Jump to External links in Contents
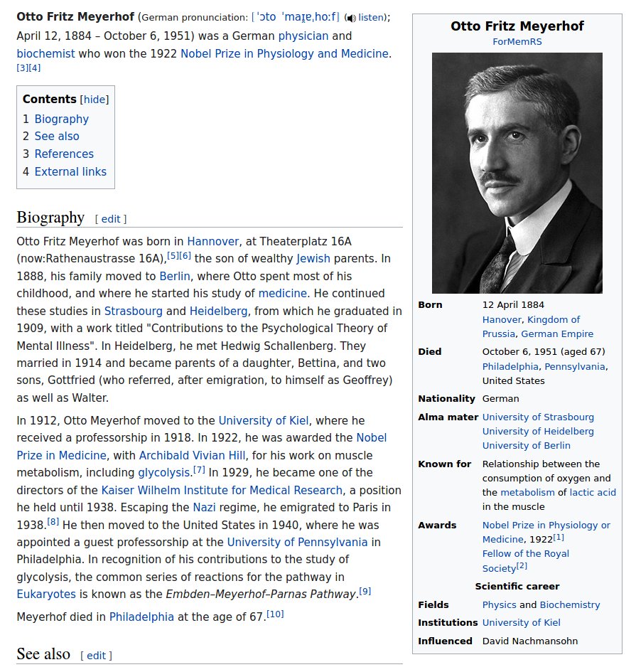 click(x=70, y=171)
